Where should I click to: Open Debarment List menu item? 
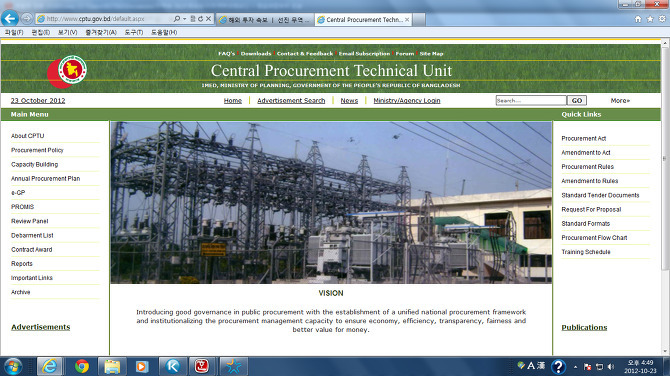tap(32, 235)
